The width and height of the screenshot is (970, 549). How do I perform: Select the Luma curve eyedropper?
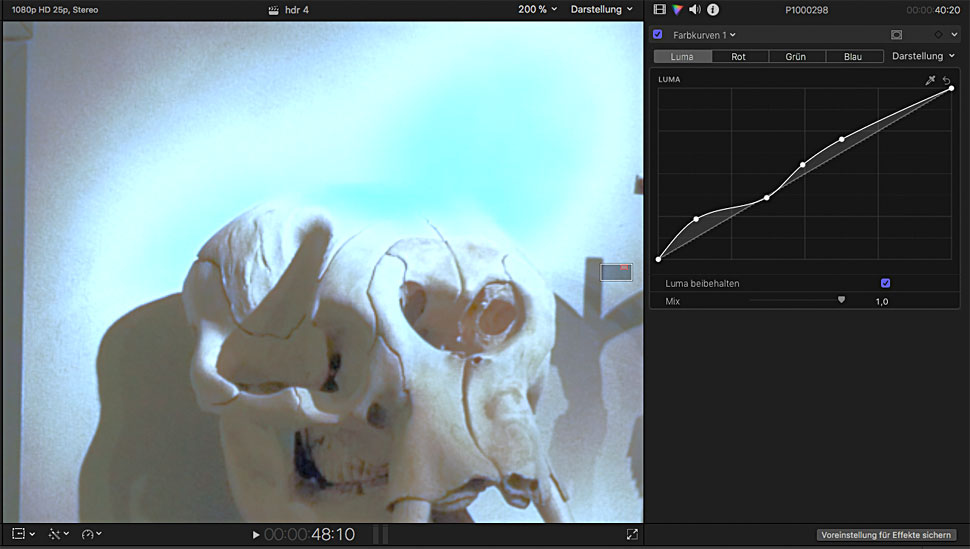930,80
